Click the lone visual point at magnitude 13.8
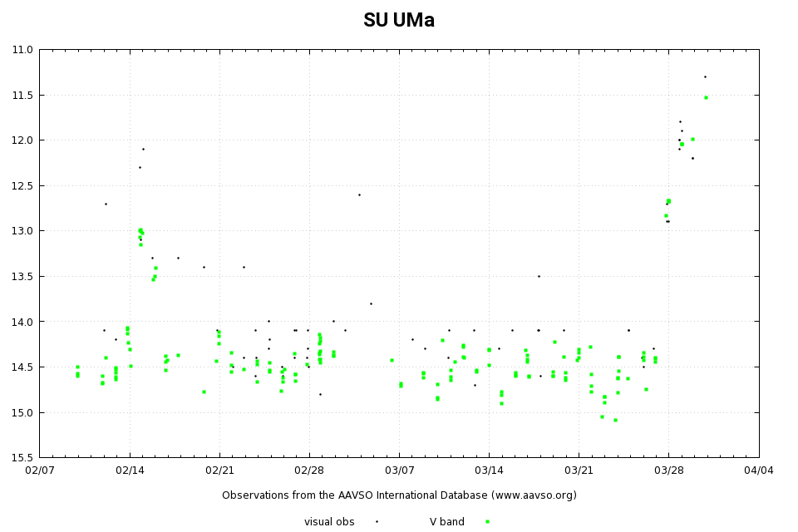The image size is (798, 532). point(371,303)
